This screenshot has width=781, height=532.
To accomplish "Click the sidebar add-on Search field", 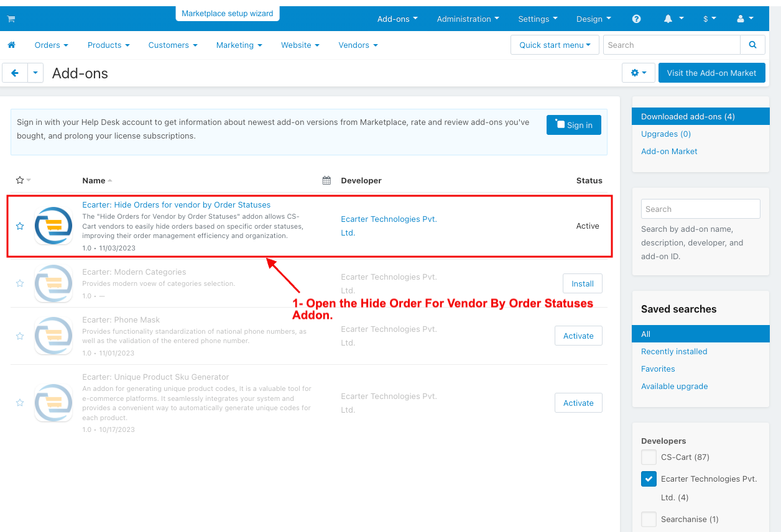I will (700, 209).
